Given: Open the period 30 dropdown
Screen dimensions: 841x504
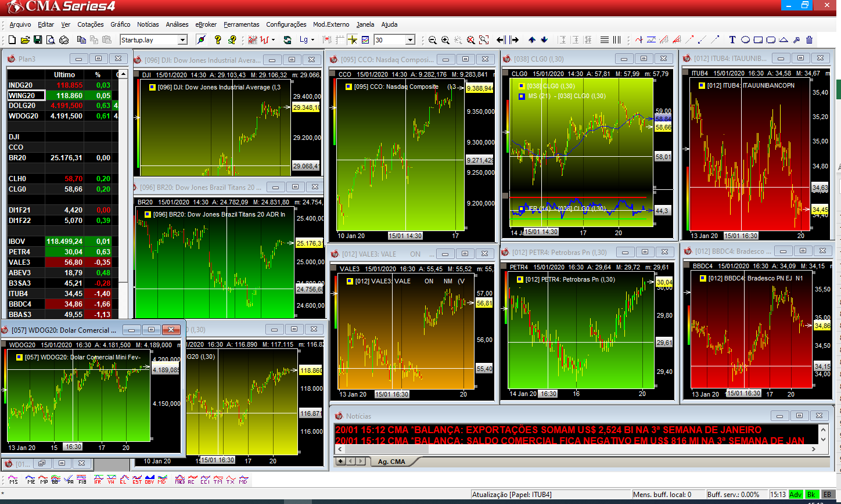Looking at the screenshot, I should click(410, 40).
